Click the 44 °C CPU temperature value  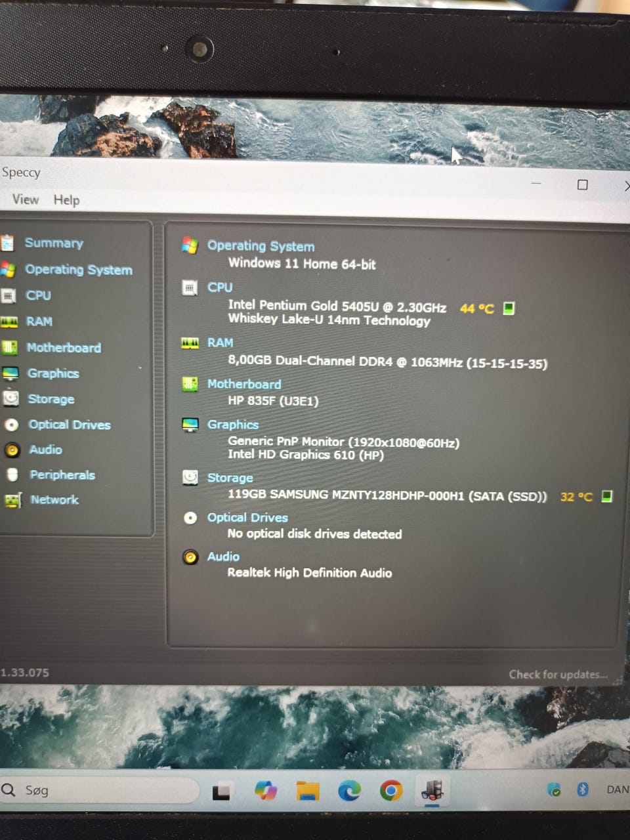tap(477, 308)
